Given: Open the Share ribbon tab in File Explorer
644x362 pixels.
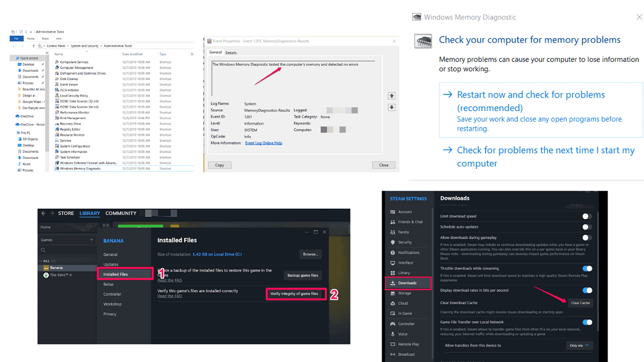Looking at the screenshot, I should tap(45, 39).
